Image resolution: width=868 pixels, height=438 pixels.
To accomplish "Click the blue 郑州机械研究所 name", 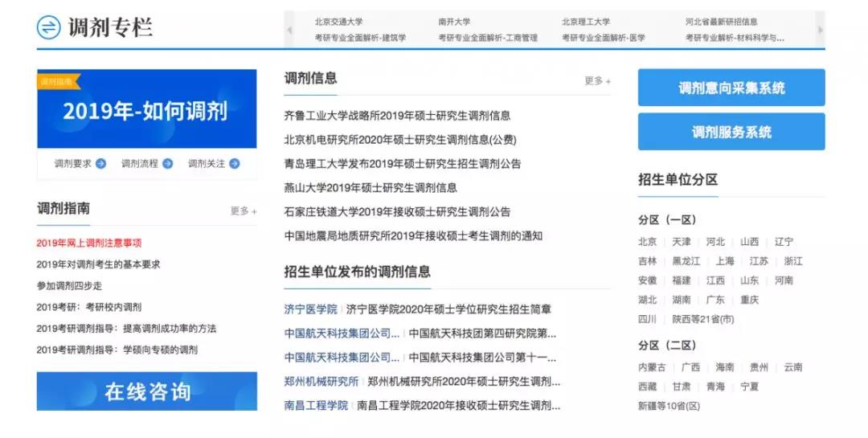I will click(321, 382).
